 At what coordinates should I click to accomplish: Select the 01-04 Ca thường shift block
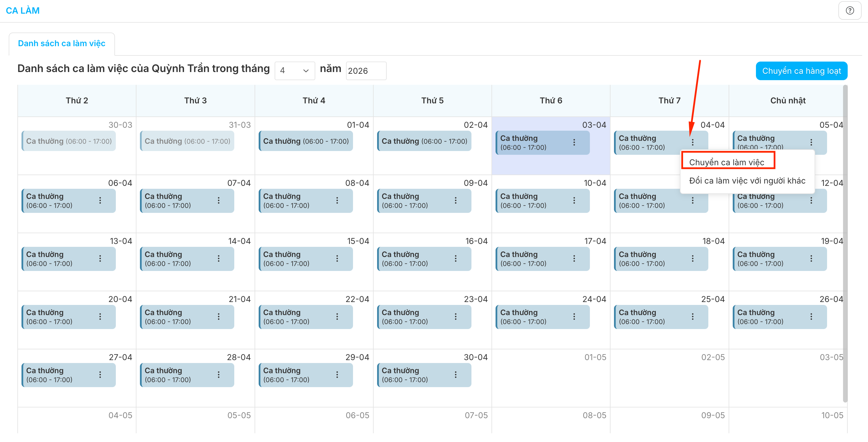pyautogui.click(x=306, y=141)
